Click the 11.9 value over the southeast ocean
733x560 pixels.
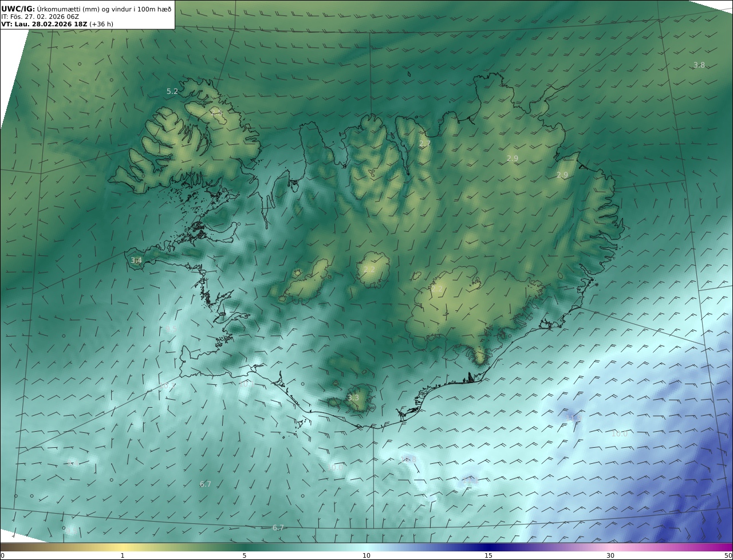point(574,419)
